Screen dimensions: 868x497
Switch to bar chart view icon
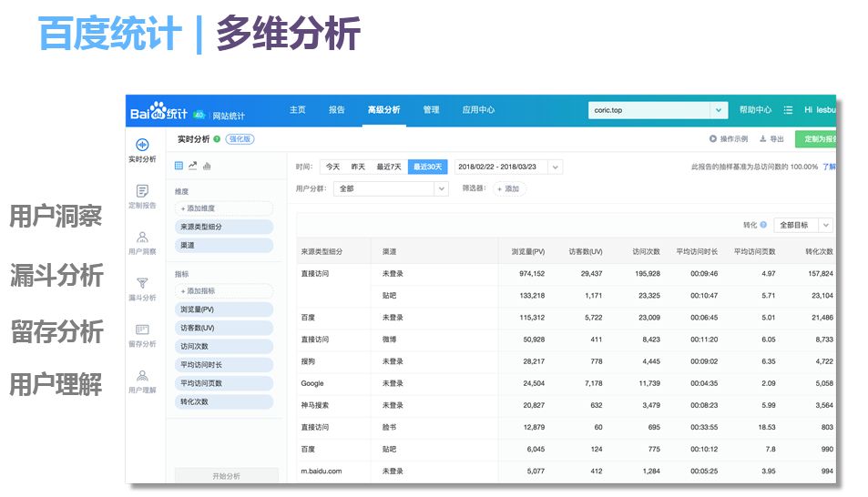[207, 166]
